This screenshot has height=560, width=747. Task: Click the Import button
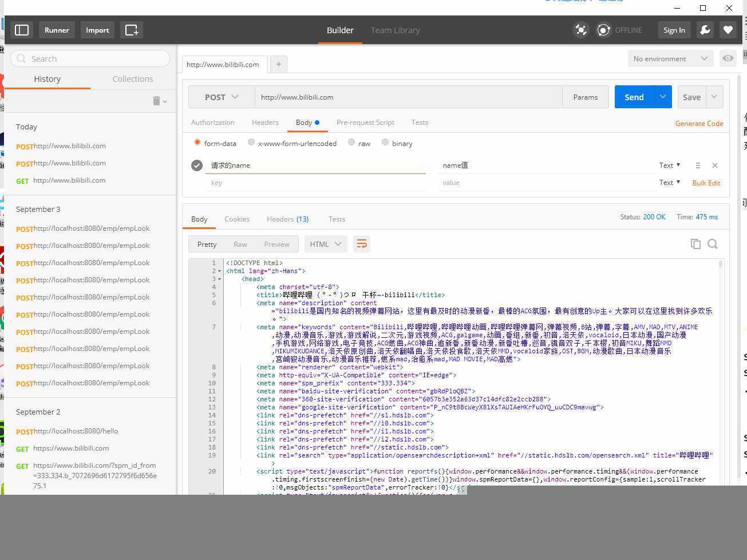pyautogui.click(x=97, y=30)
